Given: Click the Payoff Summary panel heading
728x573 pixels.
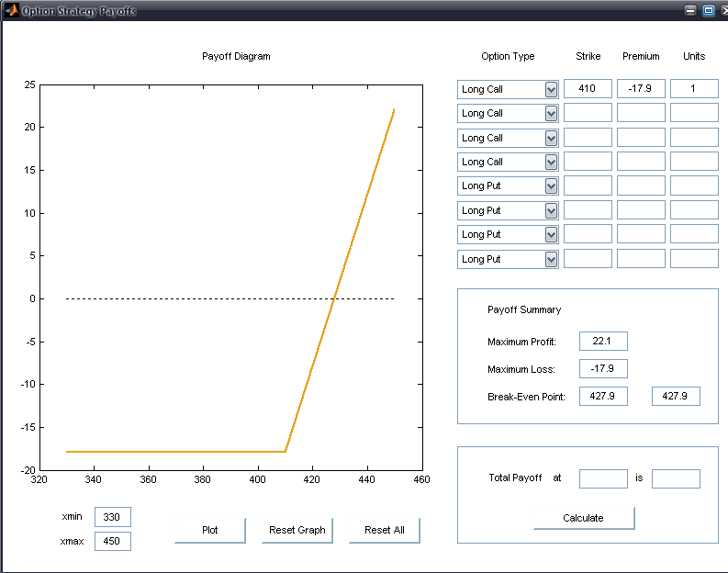Looking at the screenshot, I should pyautogui.click(x=524, y=309).
